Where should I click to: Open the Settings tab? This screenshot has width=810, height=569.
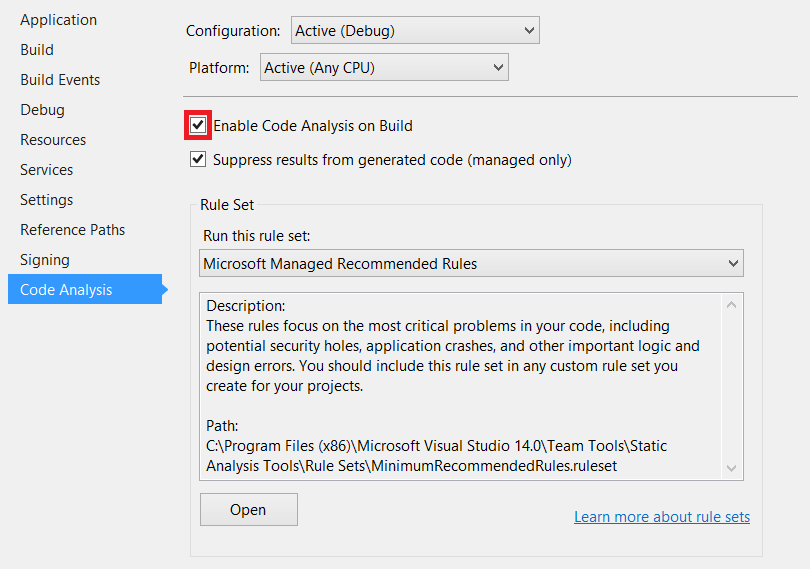click(47, 200)
